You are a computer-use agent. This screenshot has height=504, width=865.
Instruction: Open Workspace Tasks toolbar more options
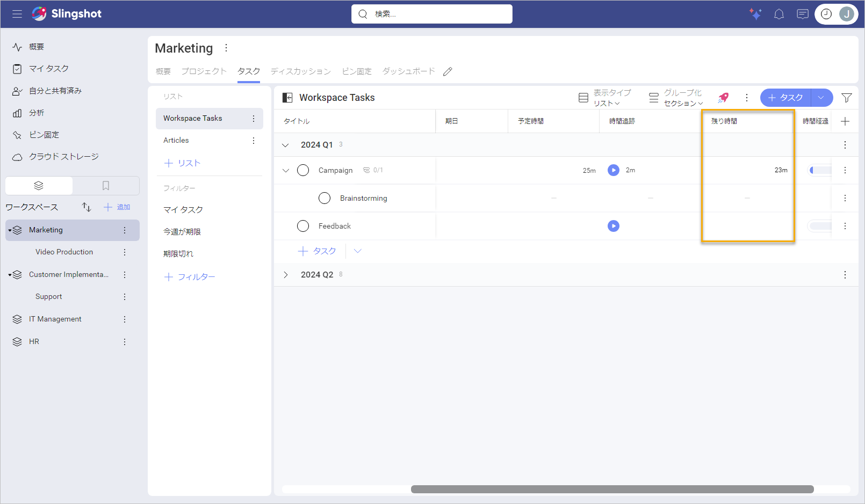click(746, 98)
